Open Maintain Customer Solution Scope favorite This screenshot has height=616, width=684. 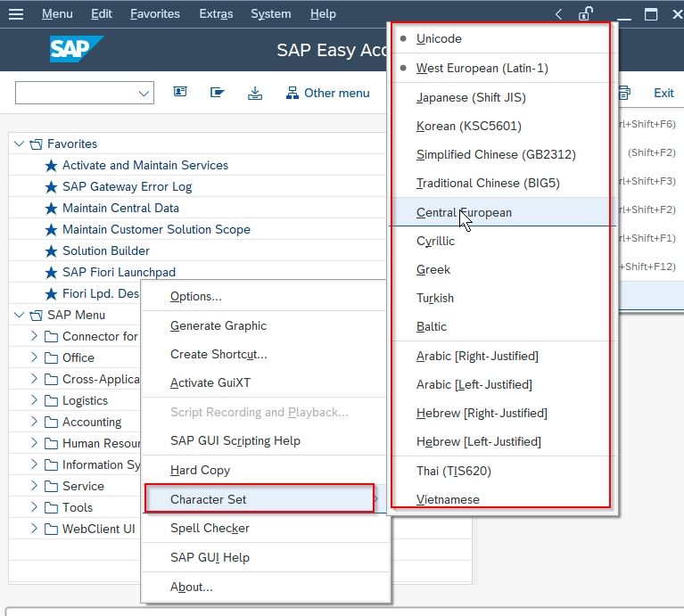156,229
